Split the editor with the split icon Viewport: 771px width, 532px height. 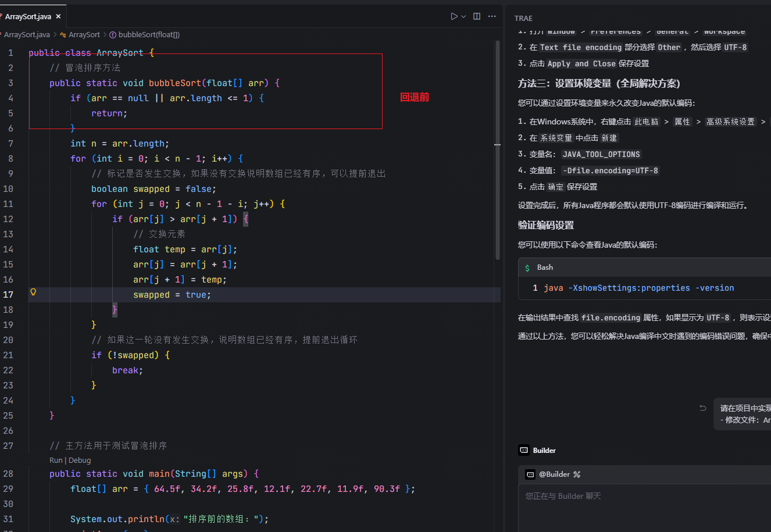point(477,16)
